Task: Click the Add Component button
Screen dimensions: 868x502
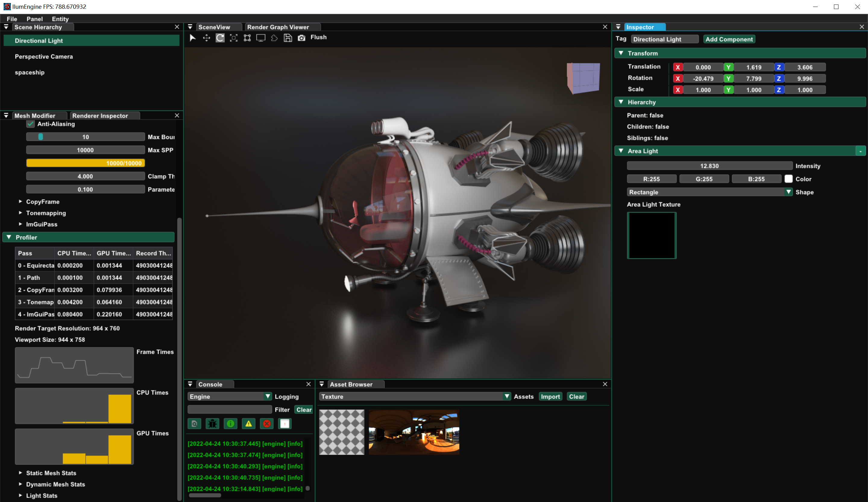Action: tap(728, 39)
